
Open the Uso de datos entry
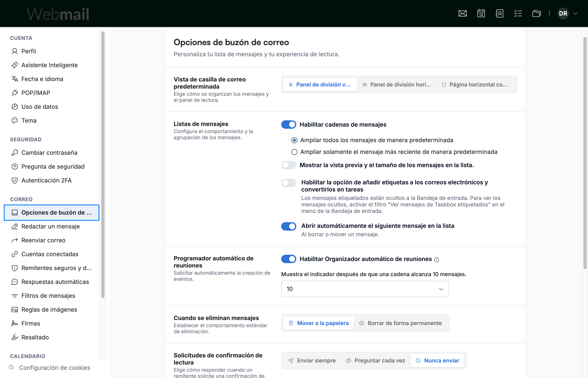point(51,106)
